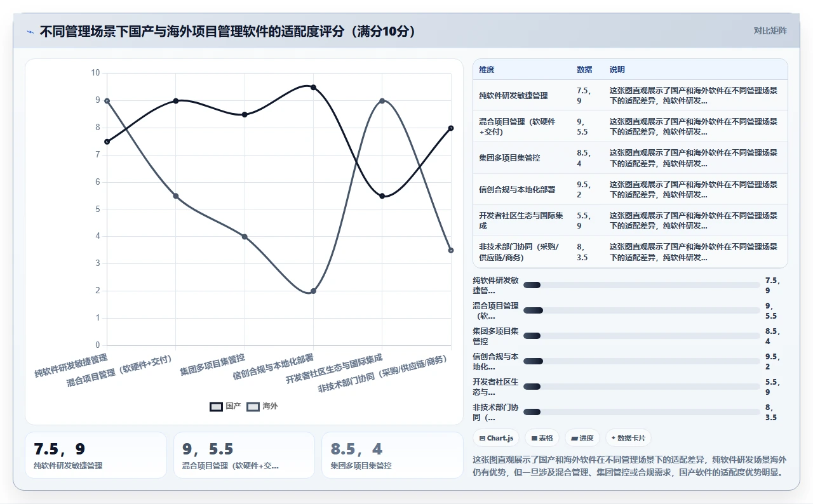
Task: Select the 纯软件研发敏捷管理 table row
Action: pos(630,95)
